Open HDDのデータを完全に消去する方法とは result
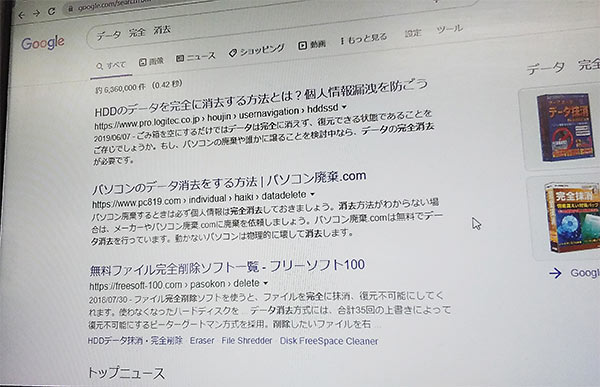The image size is (600, 387). click(x=261, y=97)
